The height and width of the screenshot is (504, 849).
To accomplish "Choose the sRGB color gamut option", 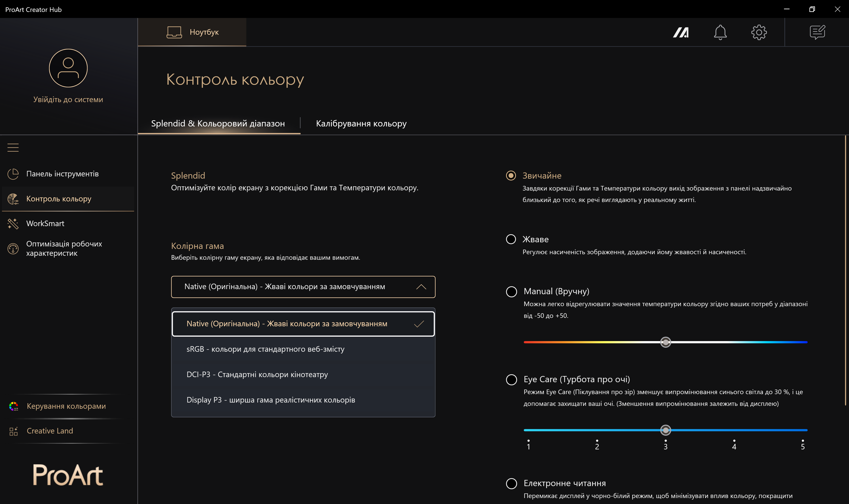I will [x=265, y=349].
